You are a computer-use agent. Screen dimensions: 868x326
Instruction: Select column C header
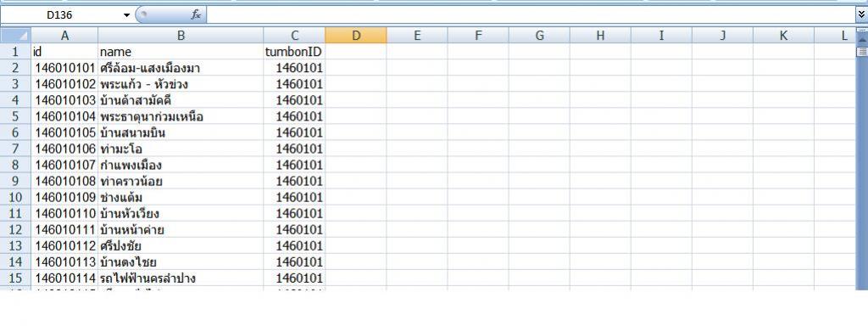click(x=294, y=36)
